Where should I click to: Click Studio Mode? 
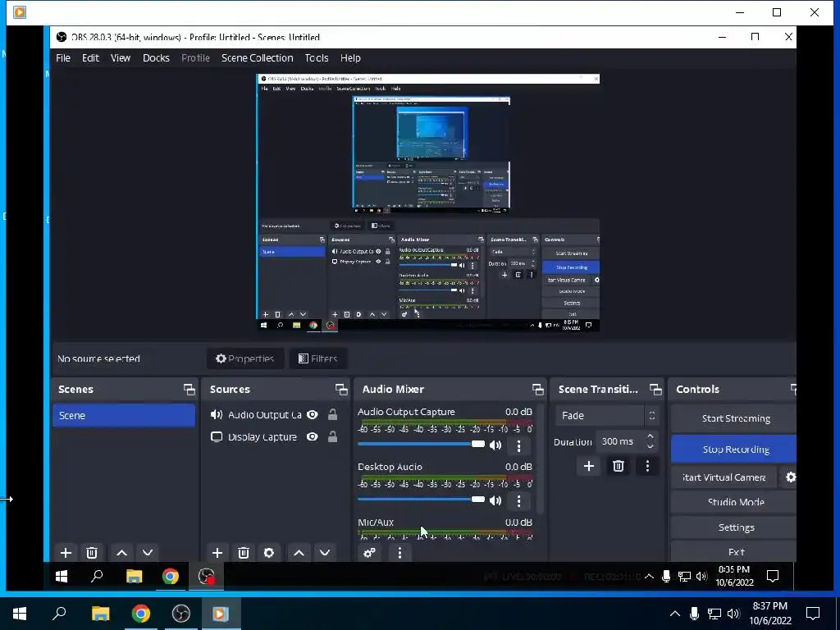point(733,502)
